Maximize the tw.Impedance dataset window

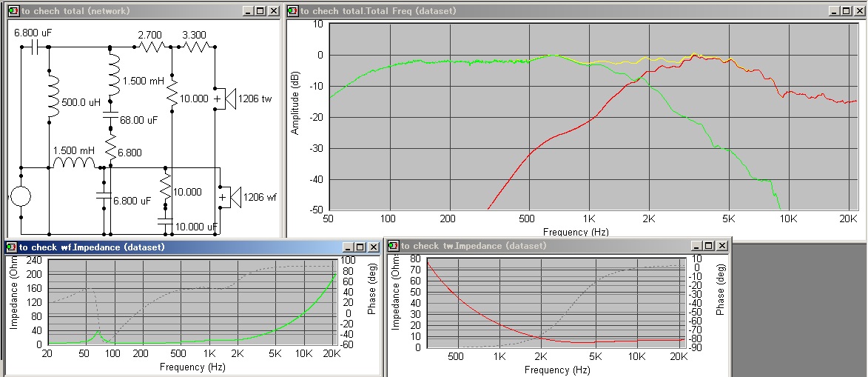709,246
